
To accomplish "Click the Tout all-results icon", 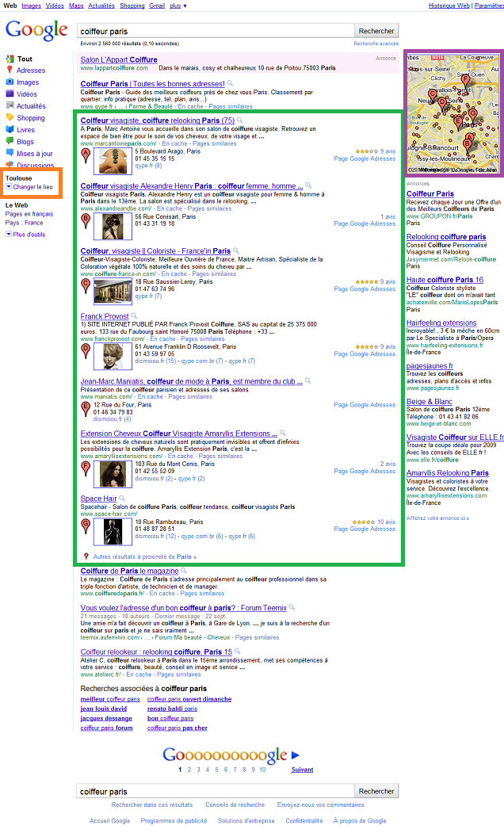I will tap(10, 59).
